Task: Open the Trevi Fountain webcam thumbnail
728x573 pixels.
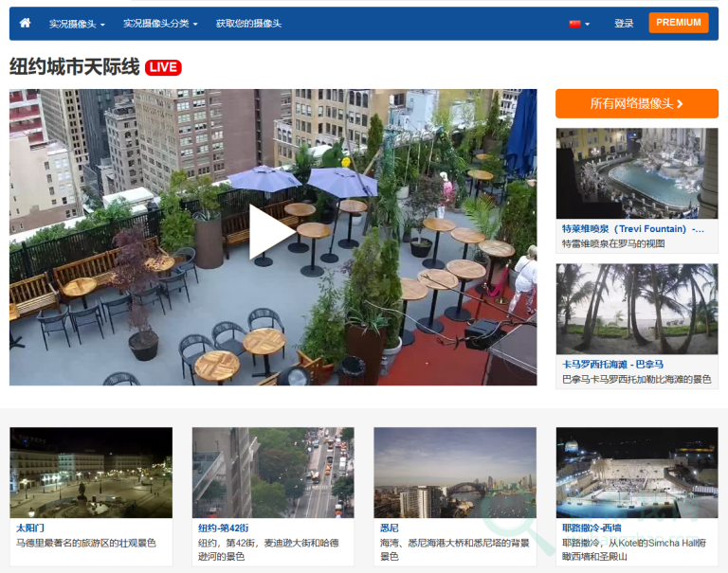Action: 636,172
